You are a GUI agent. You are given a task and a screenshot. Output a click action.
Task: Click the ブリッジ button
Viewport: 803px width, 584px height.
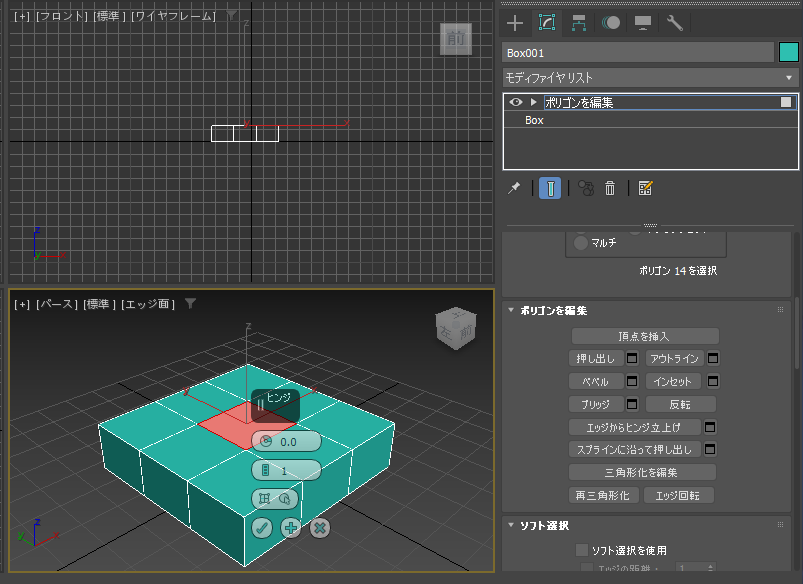(x=596, y=404)
